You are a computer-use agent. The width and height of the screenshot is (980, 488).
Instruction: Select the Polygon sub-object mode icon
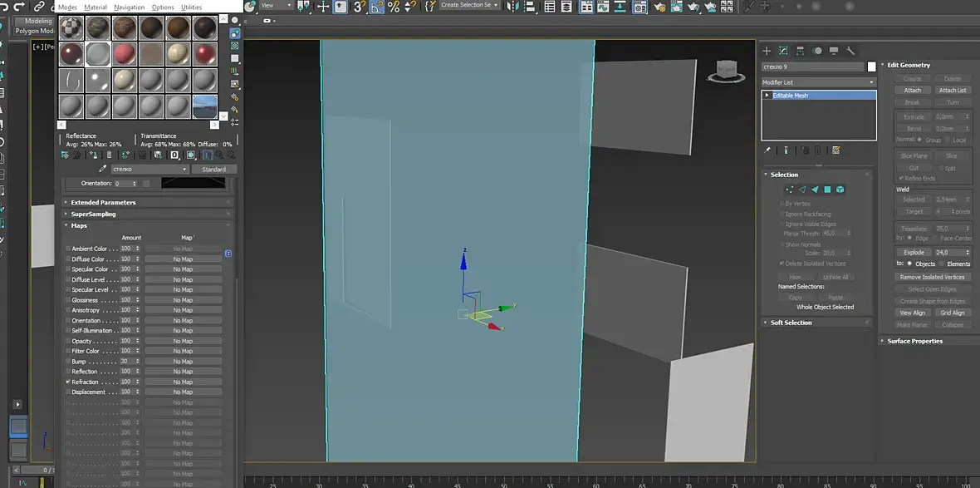[x=827, y=190]
